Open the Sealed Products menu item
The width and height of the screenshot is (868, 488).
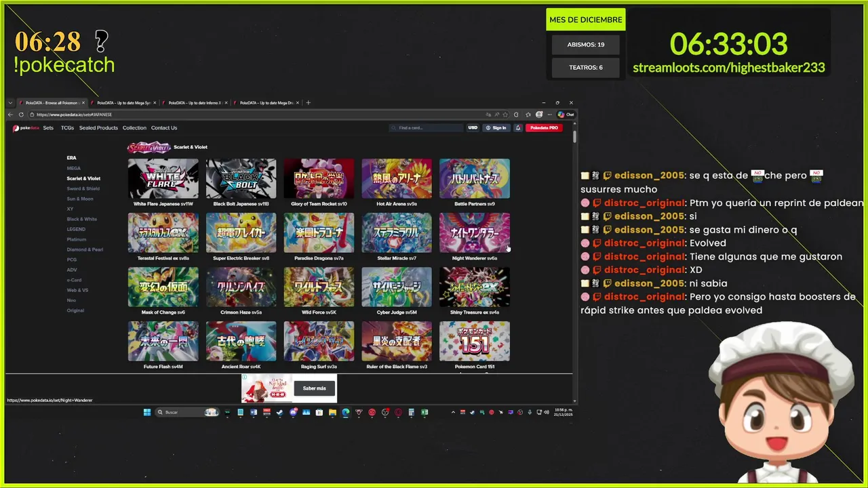coord(98,127)
